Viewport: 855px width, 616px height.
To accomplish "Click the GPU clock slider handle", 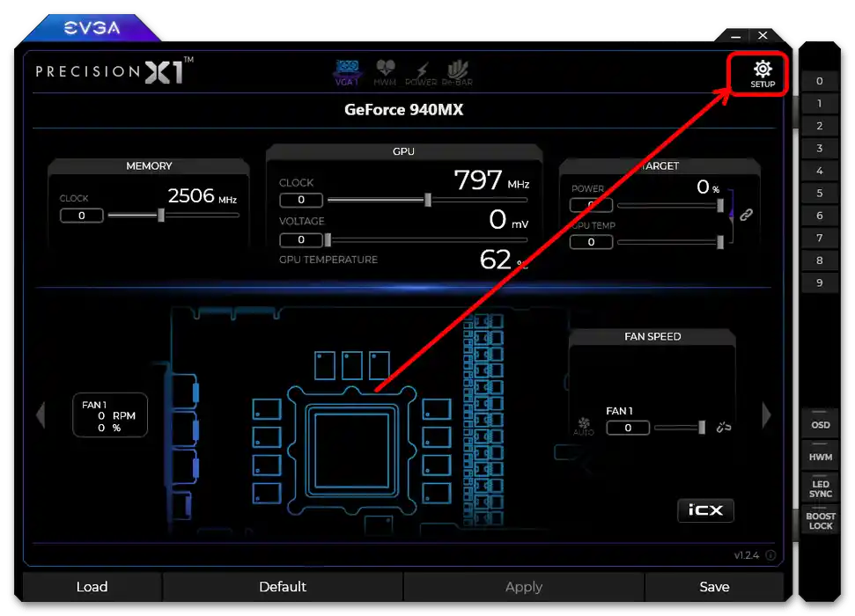I will [428, 200].
